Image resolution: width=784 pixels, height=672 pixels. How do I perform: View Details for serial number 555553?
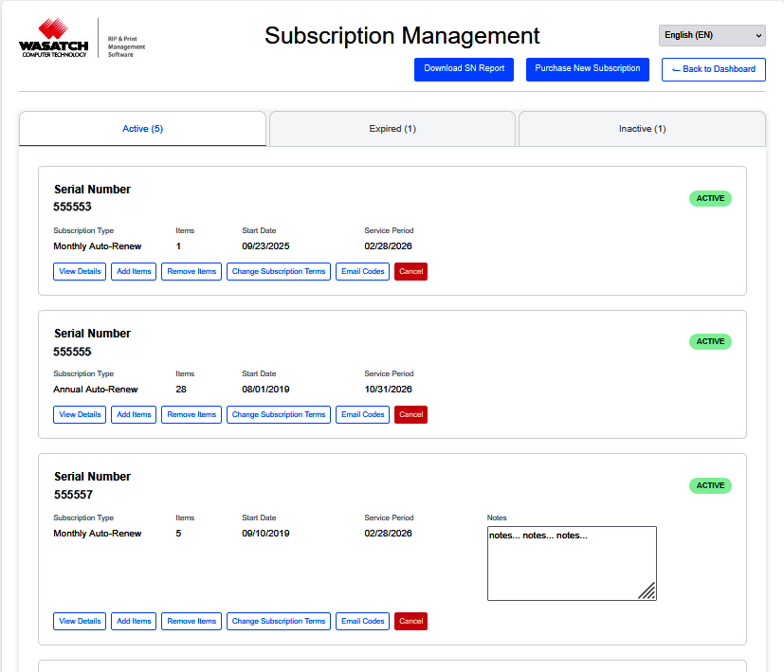(x=80, y=272)
